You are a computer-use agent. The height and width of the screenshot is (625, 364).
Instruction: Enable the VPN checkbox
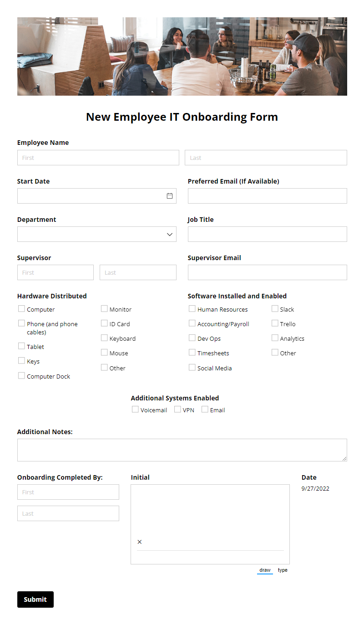(177, 409)
